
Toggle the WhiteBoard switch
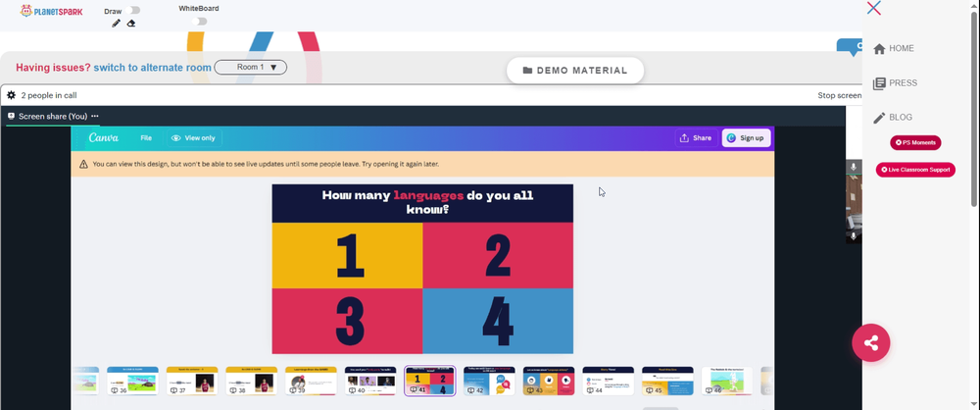pyautogui.click(x=199, y=22)
